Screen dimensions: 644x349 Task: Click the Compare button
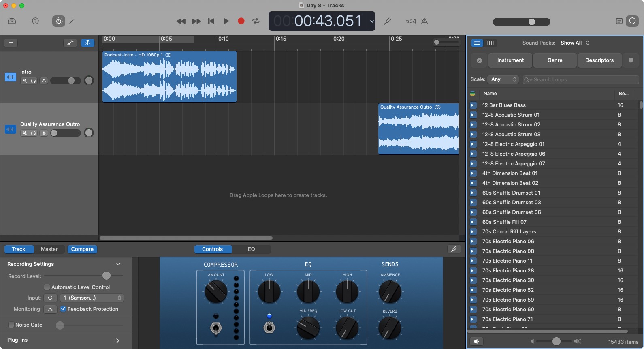(82, 249)
